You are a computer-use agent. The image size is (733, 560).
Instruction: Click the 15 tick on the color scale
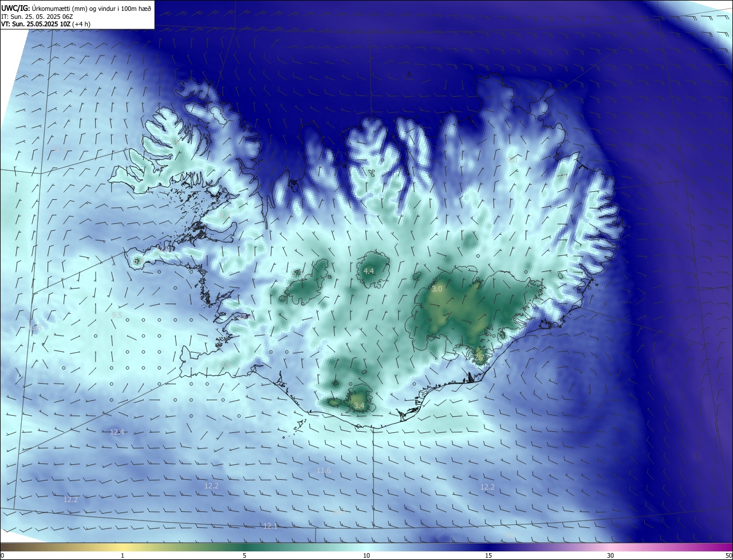pos(488,555)
